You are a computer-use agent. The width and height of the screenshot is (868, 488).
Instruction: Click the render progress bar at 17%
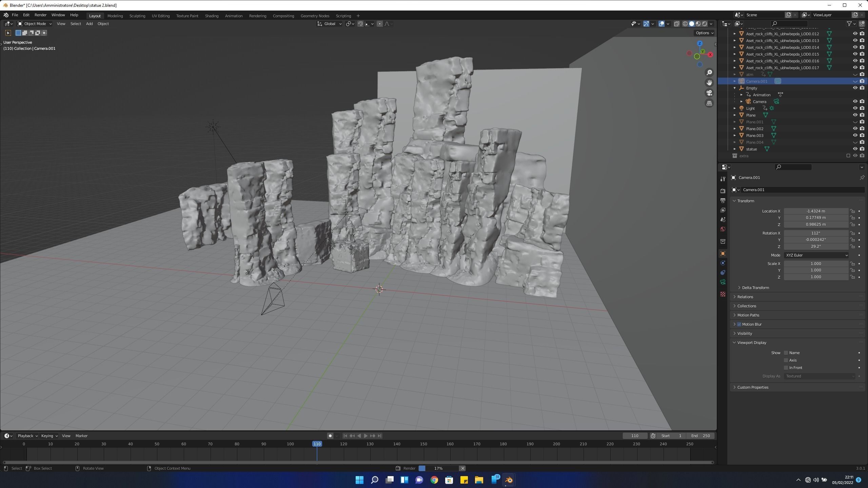tap(438, 468)
